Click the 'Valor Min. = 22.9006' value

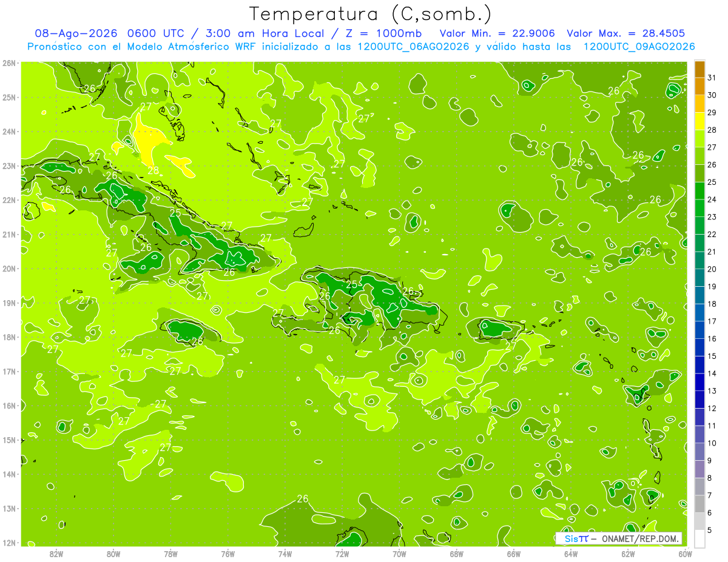(498, 33)
